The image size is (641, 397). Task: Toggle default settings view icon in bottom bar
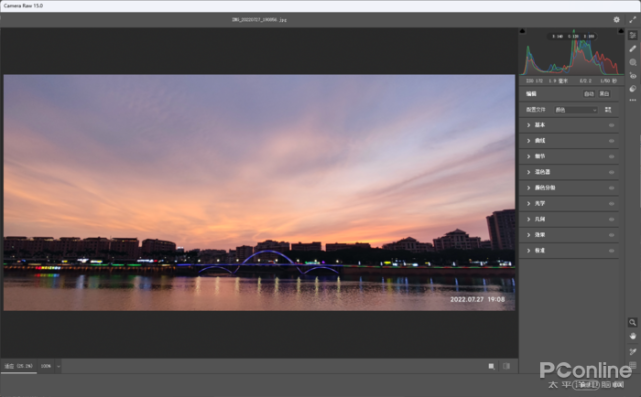point(506,366)
